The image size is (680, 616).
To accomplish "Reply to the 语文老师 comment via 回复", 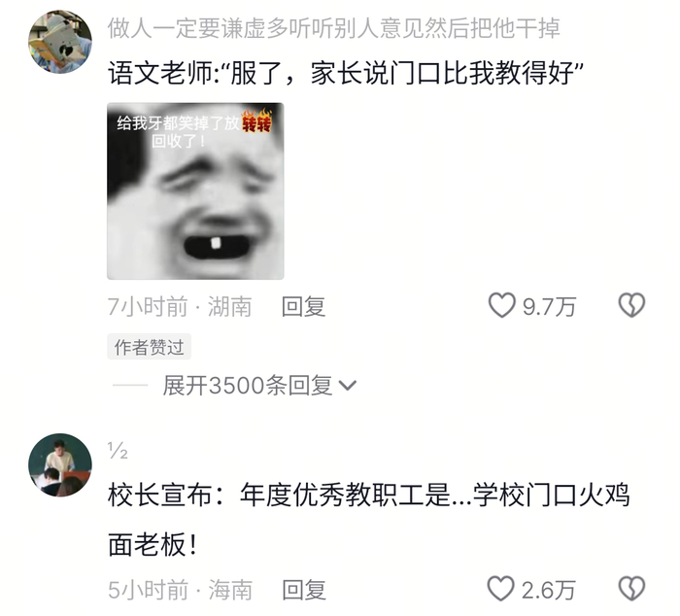I will 303,307.
